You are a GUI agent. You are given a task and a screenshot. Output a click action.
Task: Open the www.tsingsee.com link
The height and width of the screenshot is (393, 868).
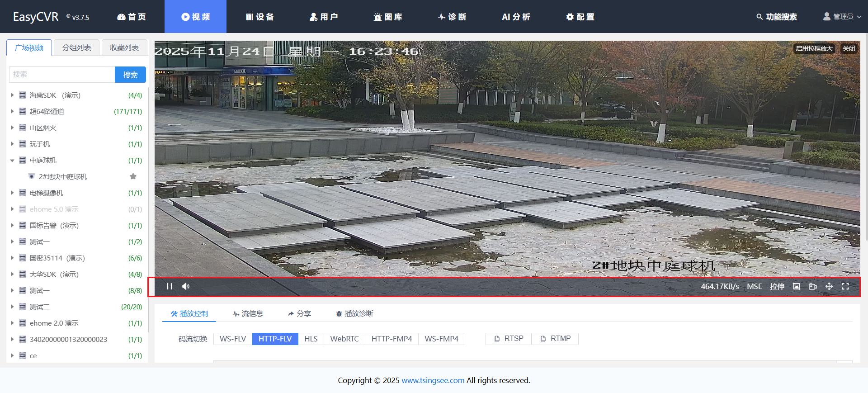[x=433, y=380]
